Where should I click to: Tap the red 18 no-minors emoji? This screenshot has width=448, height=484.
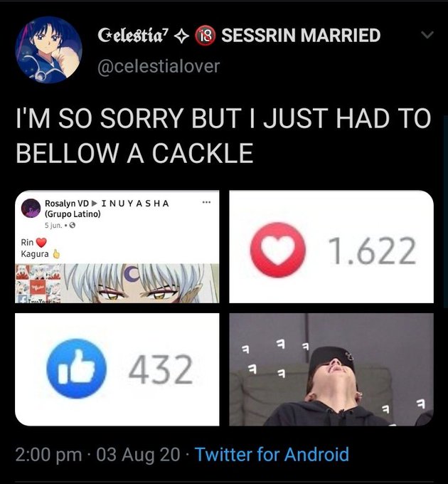[x=204, y=36]
